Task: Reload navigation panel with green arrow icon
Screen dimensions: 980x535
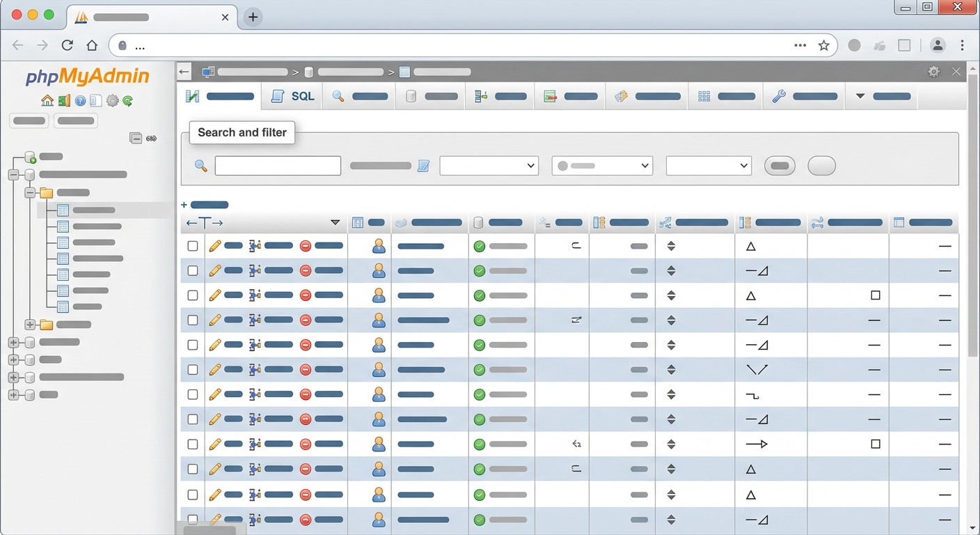Action: click(128, 101)
